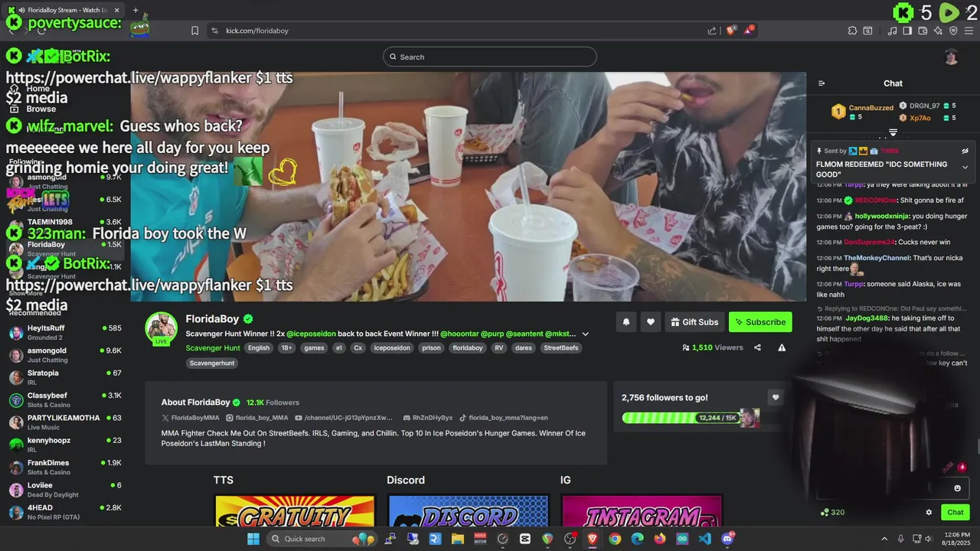This screenshot has width=980, height=551.
Task: Click the Subscribe button
Action: tap(760, 322)
